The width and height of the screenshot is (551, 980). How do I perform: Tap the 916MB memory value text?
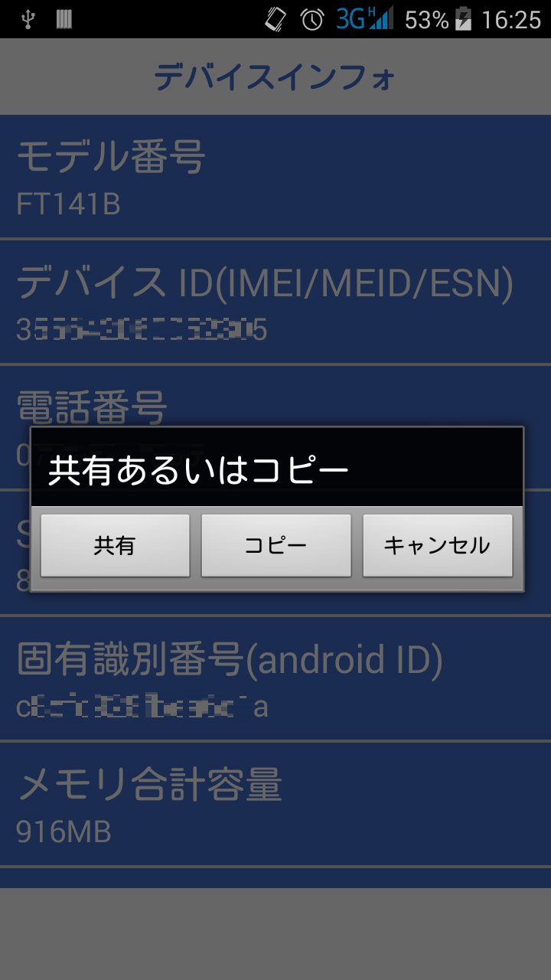click(x=64, y=832)
